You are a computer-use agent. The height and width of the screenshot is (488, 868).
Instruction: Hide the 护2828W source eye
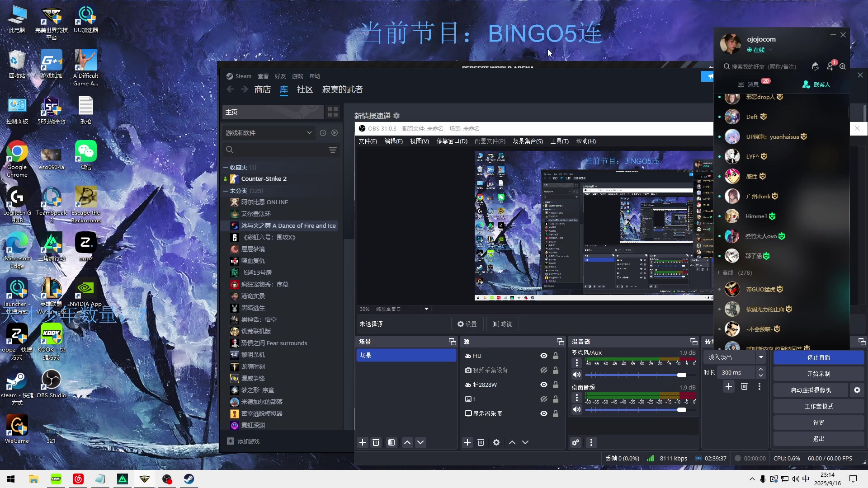(x=543, y=385)
